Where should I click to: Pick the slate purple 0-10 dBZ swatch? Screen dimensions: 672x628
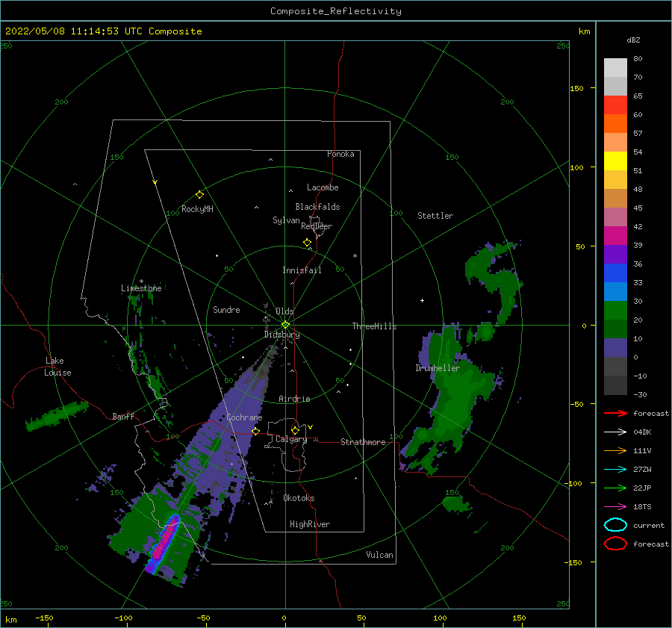(615, 348)
